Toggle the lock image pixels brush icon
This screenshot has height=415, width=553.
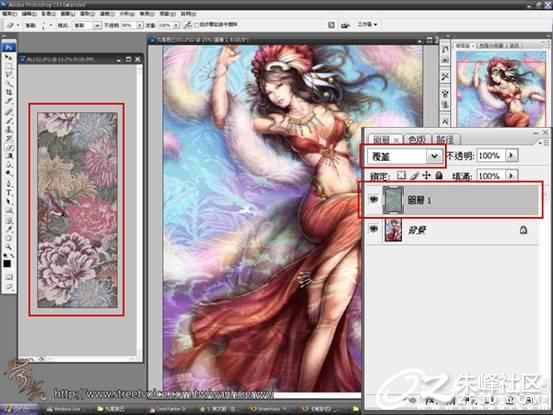(x=414, y=175)
